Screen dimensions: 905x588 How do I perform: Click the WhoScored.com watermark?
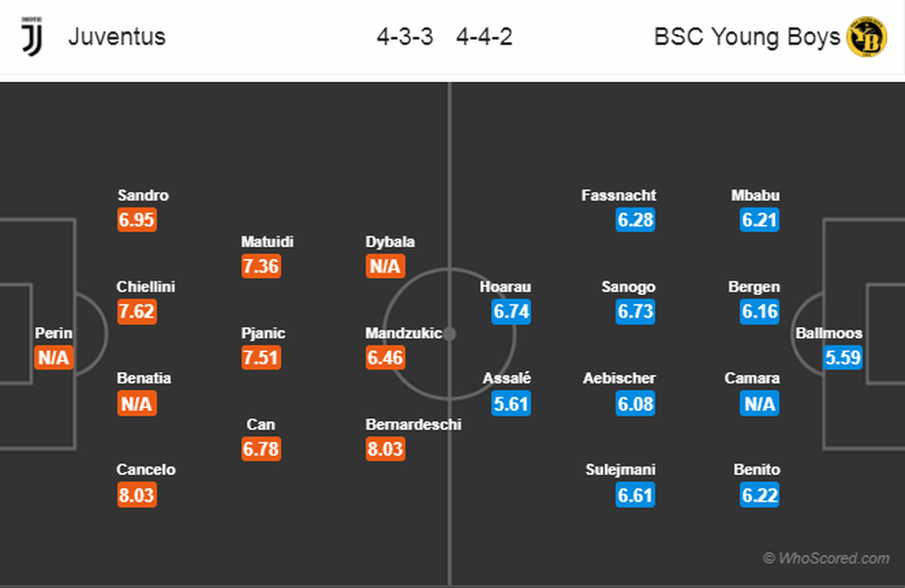coord(826,559)
